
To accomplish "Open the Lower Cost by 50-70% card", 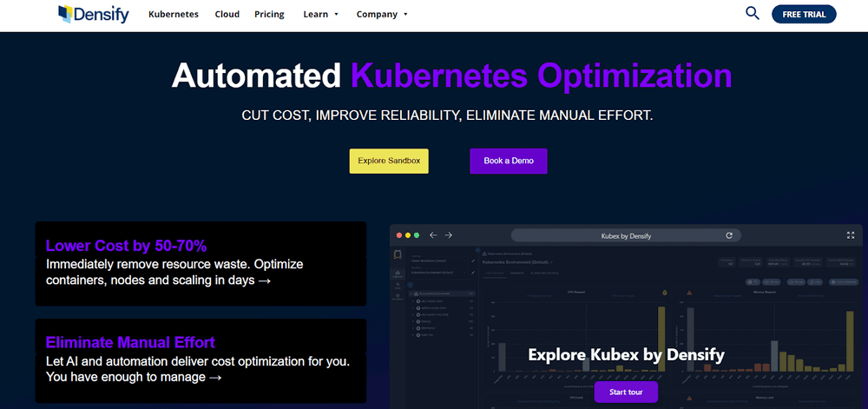I will tap(201, 263).
